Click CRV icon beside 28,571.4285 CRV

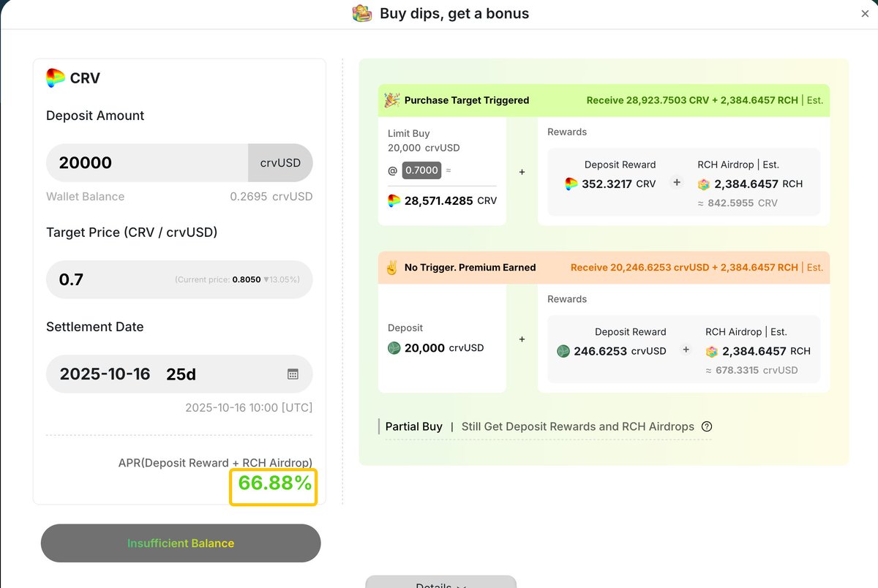(394, 200)
